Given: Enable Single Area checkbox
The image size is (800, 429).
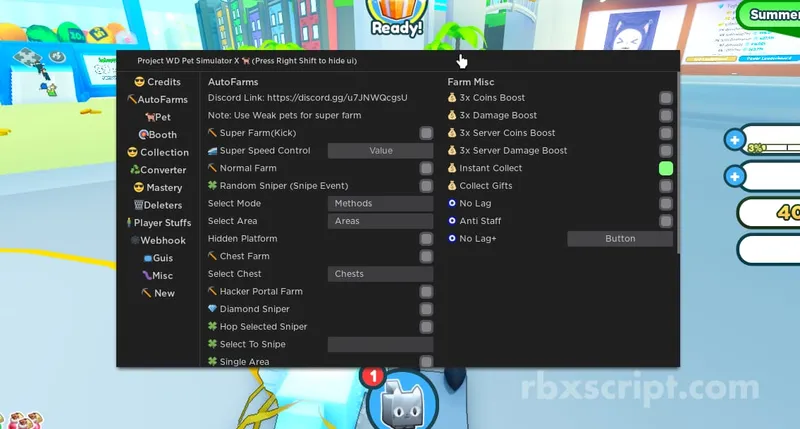Looking at the screenshot, I should (x=426, y=362).
